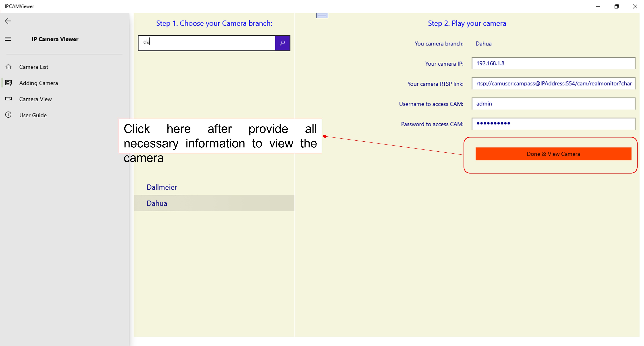The height and width of the screenshot is (346, 644).
Task: Select Dahua from branch list
Action: [157, 203]
